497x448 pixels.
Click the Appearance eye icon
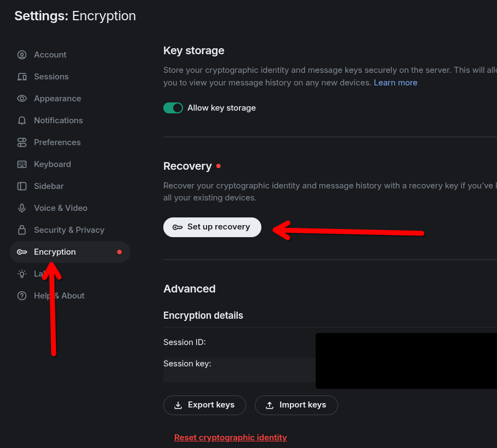[x=22, y=99]
